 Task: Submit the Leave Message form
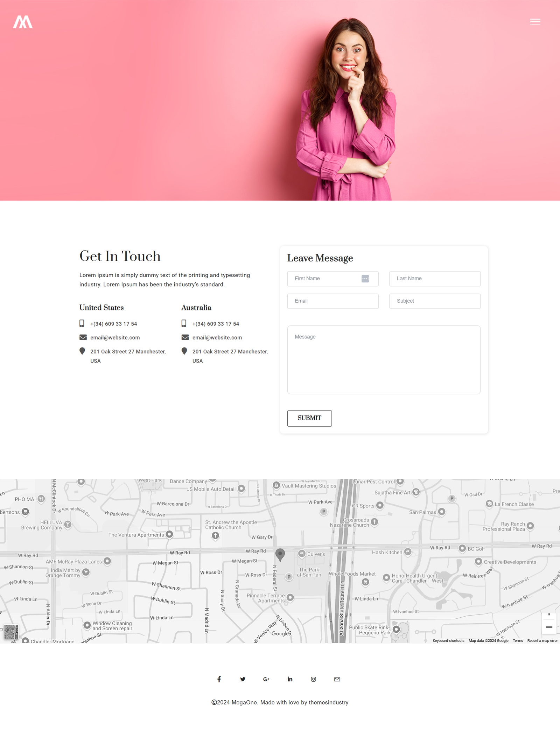click(x=309, y=418)
